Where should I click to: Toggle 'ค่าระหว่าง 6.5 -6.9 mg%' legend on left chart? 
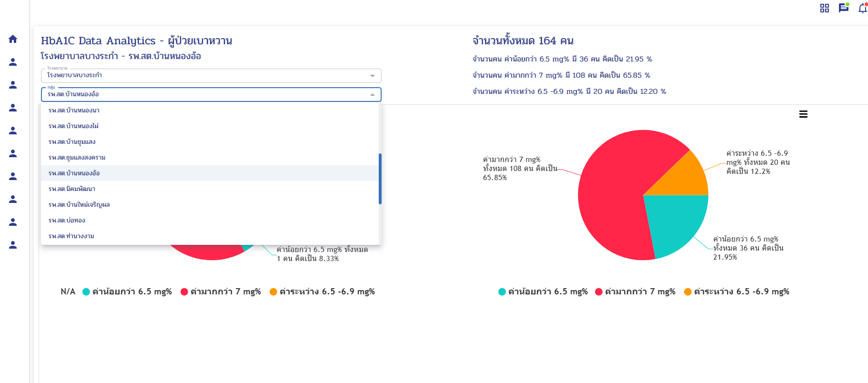point(323,292)
